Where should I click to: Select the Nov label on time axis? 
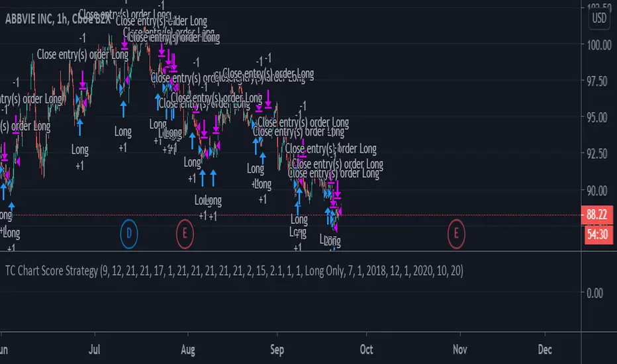(459, 349)
